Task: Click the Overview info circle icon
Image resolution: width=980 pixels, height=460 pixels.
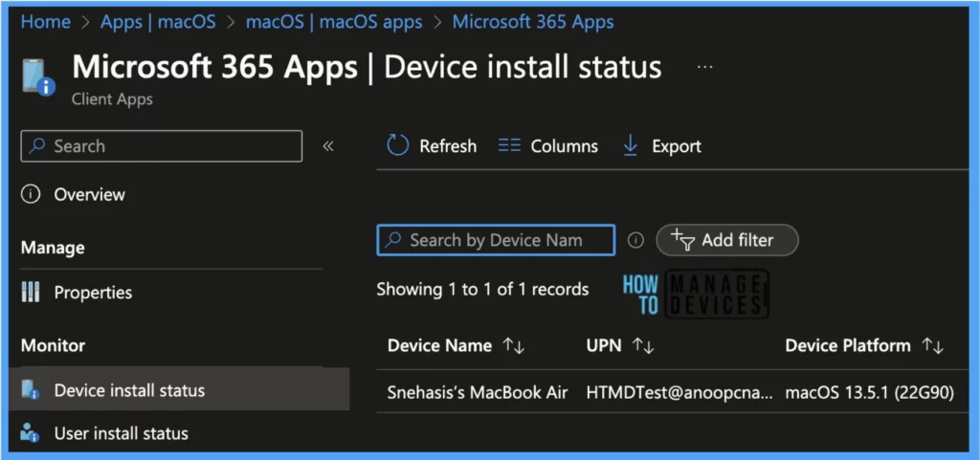Action: coord(31,194)
